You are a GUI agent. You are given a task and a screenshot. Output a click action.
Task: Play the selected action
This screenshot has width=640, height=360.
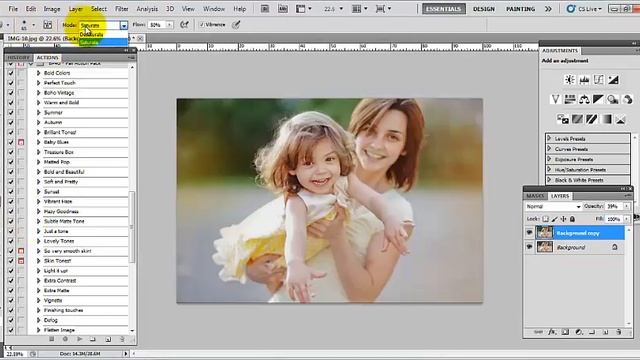(80, 339)
